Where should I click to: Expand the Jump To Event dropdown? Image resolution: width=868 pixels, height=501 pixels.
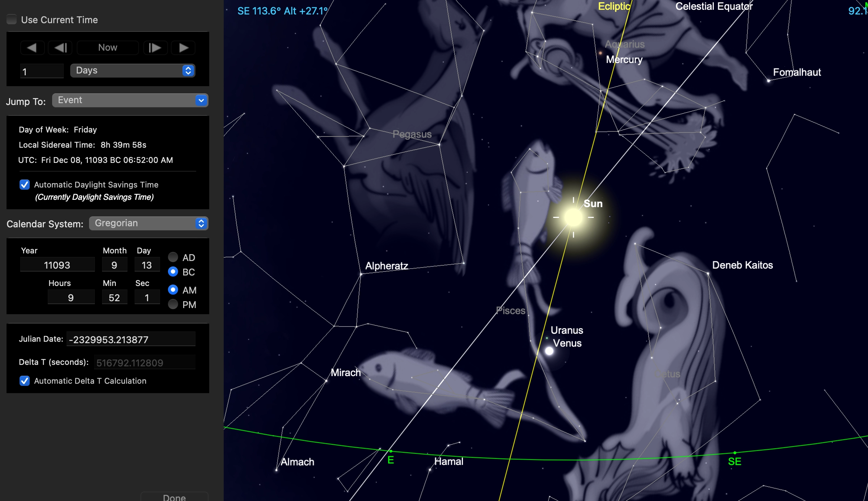click(x=130, y=100)
